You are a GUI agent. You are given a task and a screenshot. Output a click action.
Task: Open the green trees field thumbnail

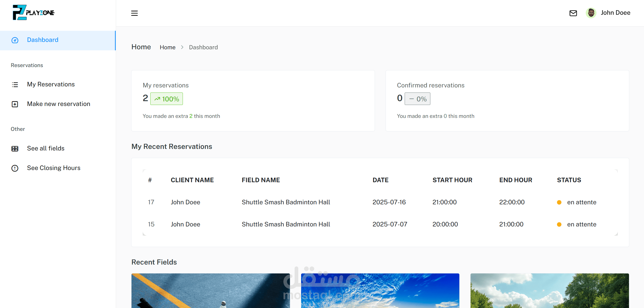[x=549, y=290]
